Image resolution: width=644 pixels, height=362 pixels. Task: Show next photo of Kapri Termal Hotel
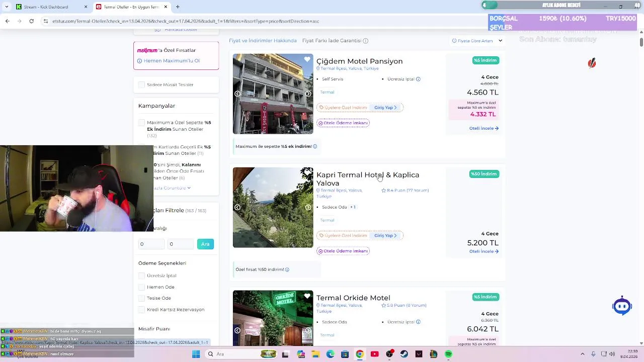point(308,207)
